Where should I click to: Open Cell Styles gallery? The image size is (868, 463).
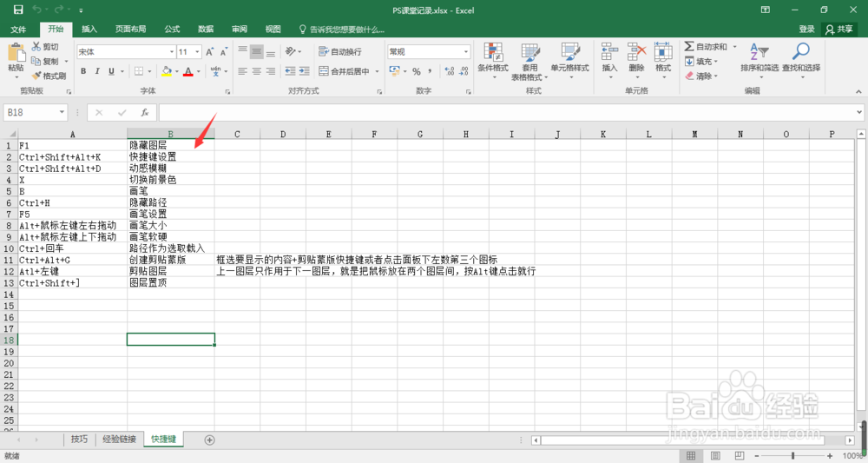tap(569, 60)
